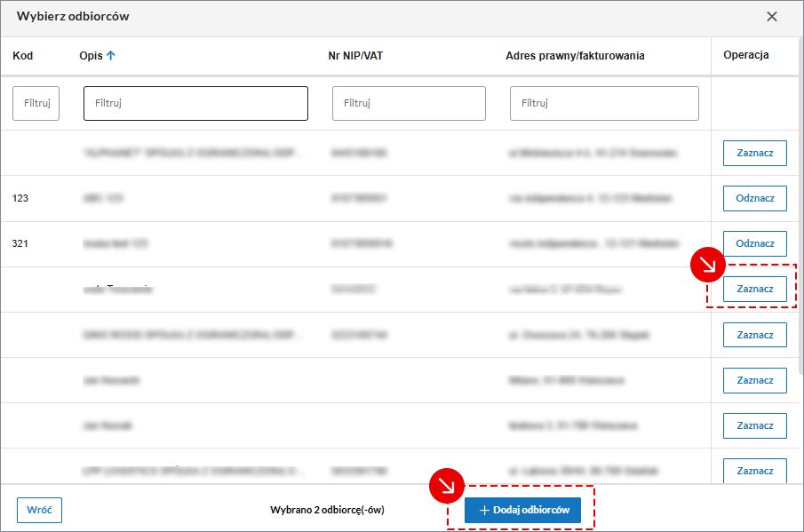804x532 pixels.
Task: Click the Nr NIP/VAT filter input field
Action: click(408, 103)
